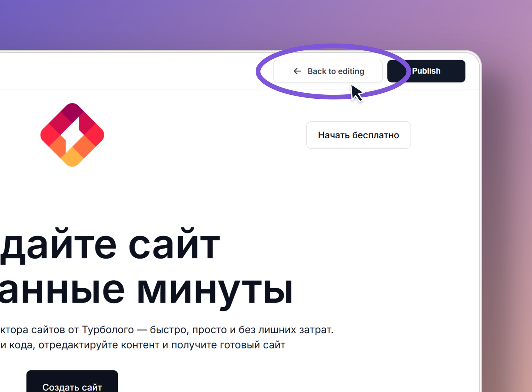Screen dimensions: 532x392
Task: Return to the editor via Back to editing
Action: pos(328,71)
